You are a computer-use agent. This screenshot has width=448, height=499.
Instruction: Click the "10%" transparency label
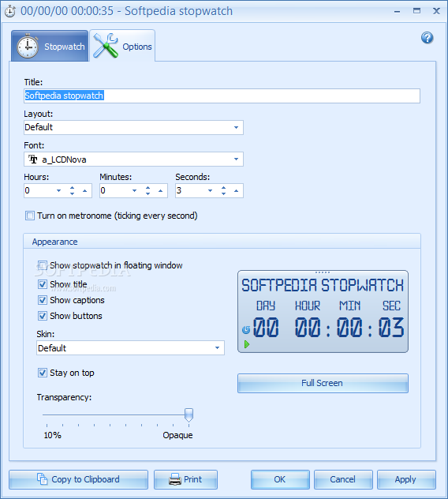pyautogui.click(x=53, y=435)
